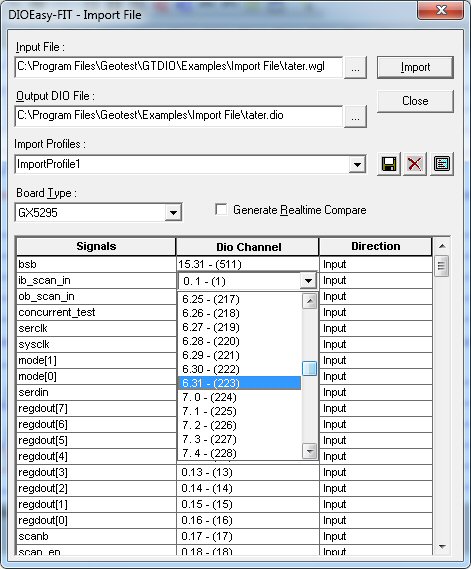Select the regdout[1] signal cell
This screenshot has width=471, height=569.
[96, 504]
